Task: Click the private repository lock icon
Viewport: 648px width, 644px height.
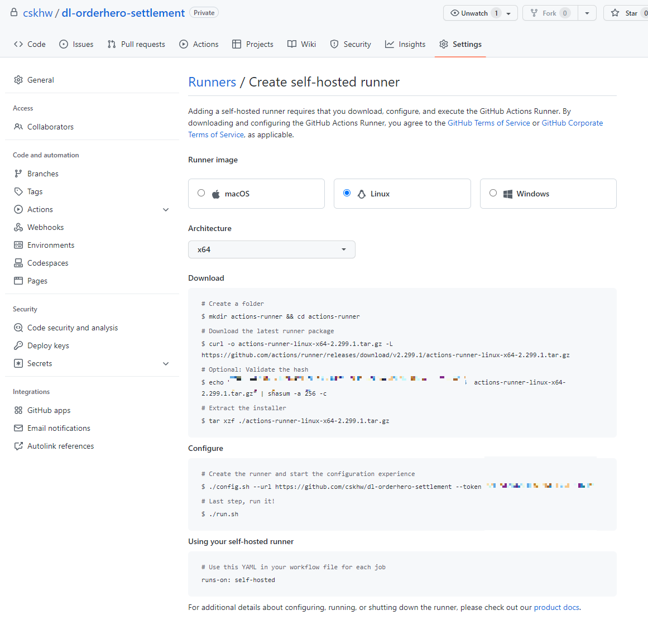Action: coord(14,12)
